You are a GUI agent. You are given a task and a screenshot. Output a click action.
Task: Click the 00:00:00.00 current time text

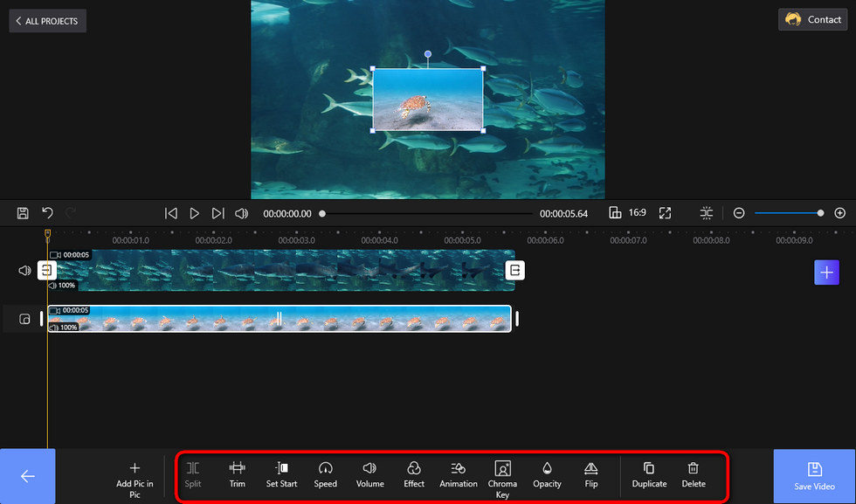pos(287,213)
